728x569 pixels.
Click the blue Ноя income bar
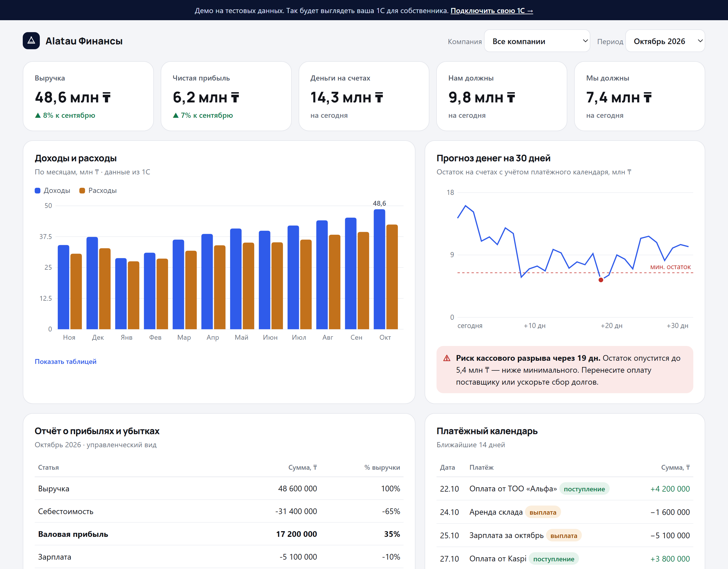[63, 287]
